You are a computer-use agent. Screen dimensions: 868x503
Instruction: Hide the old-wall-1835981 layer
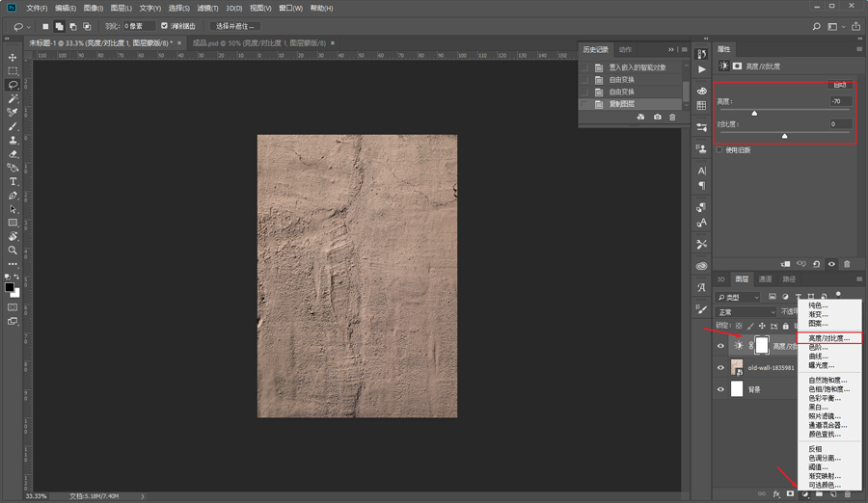coord(720,368)
